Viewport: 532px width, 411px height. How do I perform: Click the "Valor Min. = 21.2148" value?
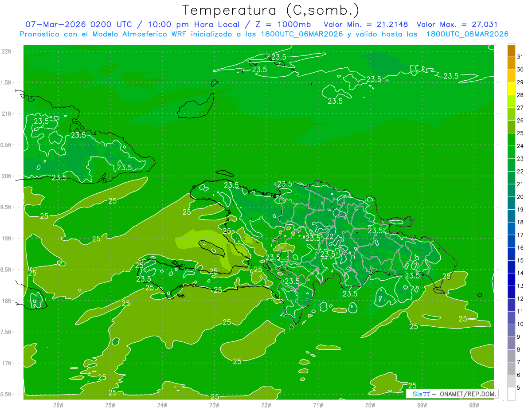[366, 24]
